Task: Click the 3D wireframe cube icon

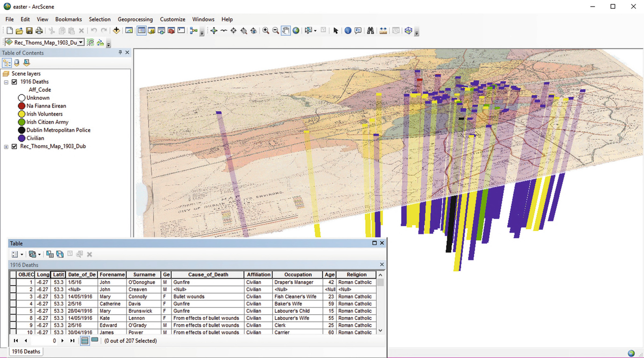Action: tap(408, 31)
